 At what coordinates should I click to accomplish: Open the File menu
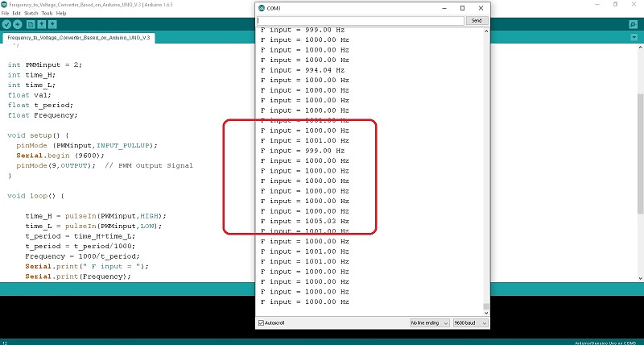pos(5,13)
